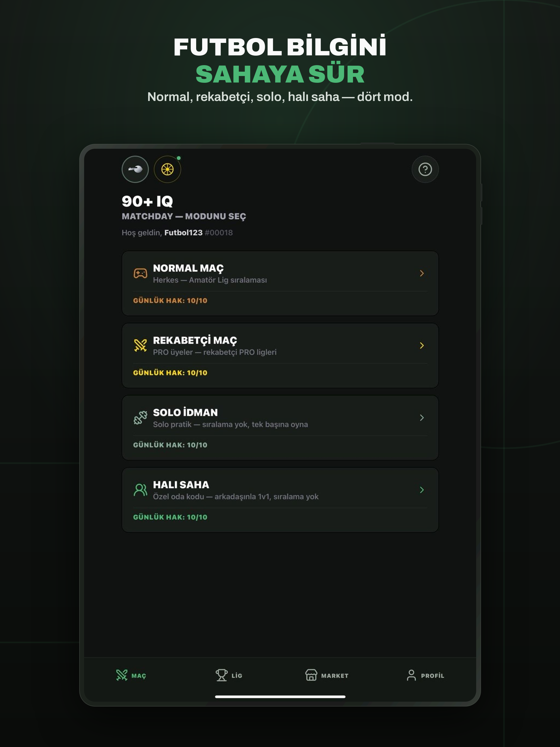Switch to the MARKET tab label
This screenshot has height=747, width=560.
click(x=335, y=676)
